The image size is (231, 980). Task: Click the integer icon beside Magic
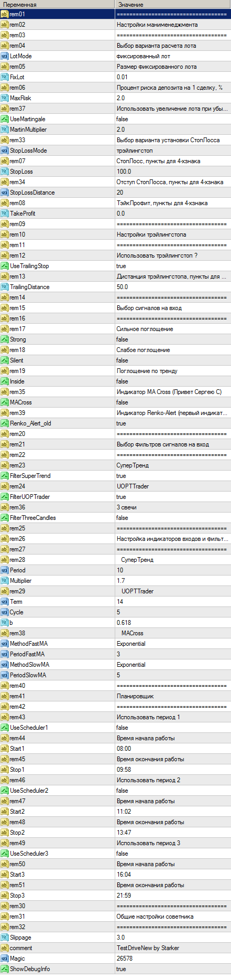(5, 958)
